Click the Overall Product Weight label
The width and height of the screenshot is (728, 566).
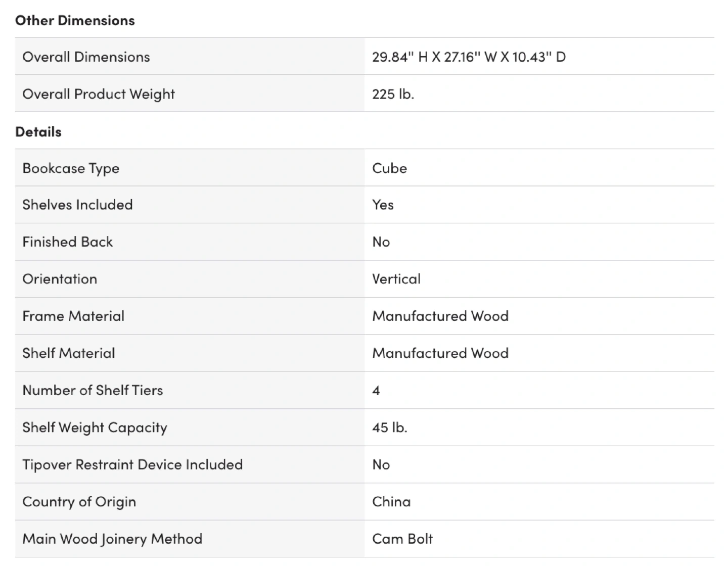[x=99, y=94]
